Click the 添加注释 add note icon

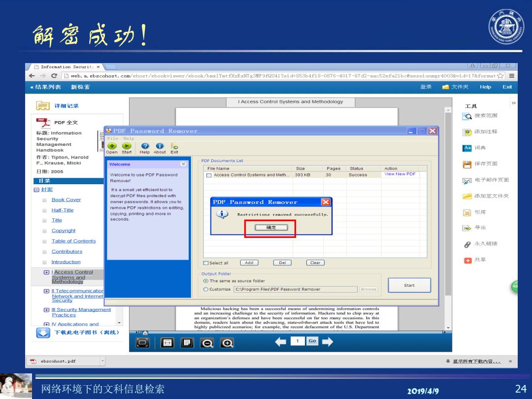click(467, 132)
